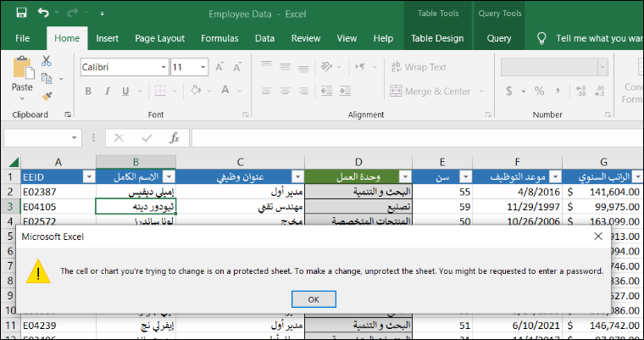
Task: Toggle Center alignment
Action: tap(285, 91)
